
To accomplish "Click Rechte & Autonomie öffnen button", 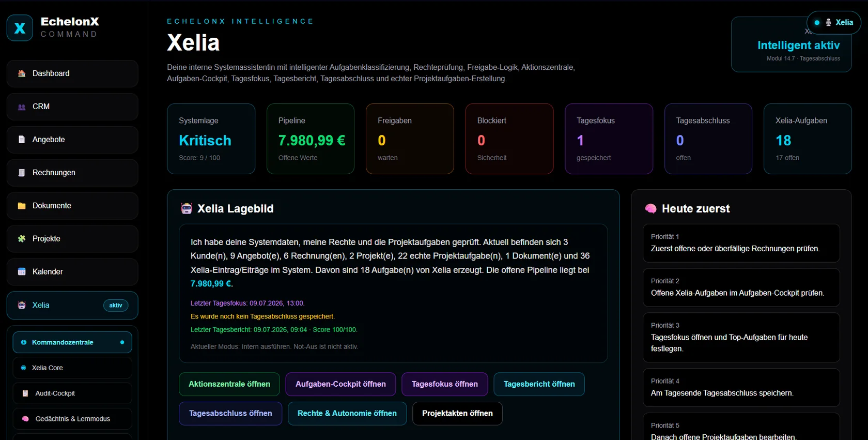I will (x=347, y=414).
